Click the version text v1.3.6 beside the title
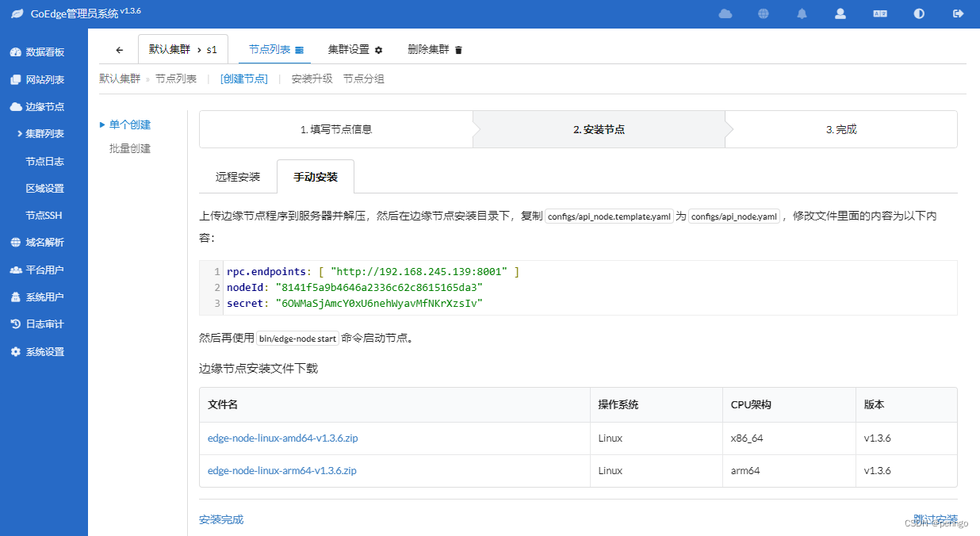 point(131,10)
